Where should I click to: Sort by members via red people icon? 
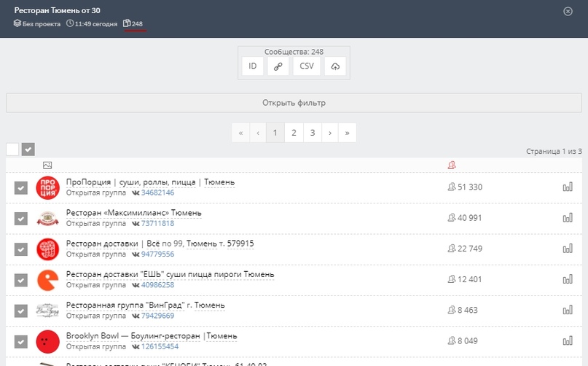452,166
